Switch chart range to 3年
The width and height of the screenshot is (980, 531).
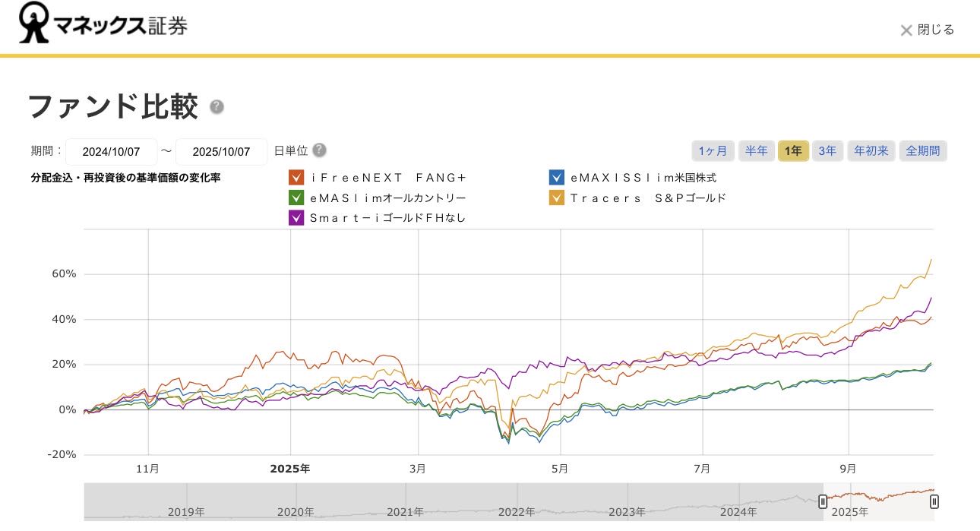(827, 151)
